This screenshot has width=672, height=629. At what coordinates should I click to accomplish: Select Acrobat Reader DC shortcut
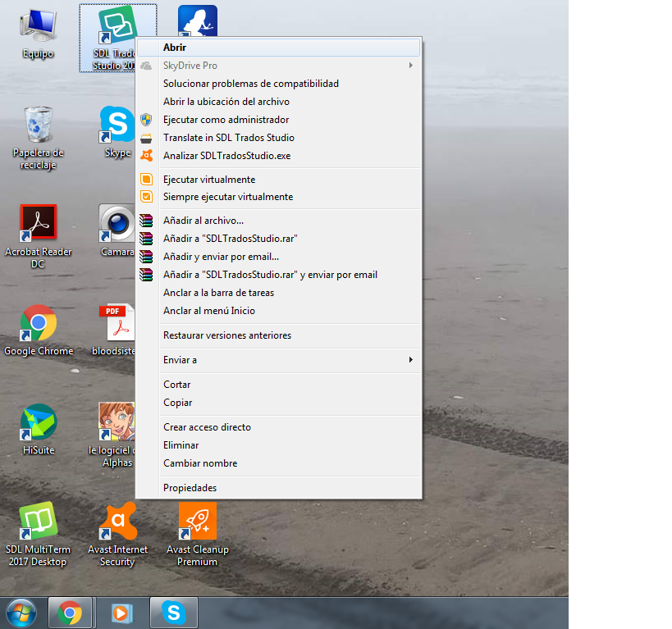tap(38, 236)
